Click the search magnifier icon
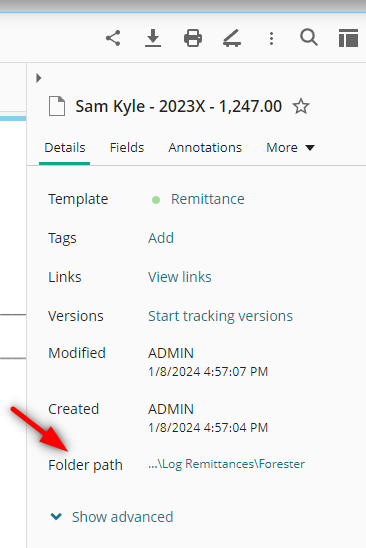The height and width of the screenshot is (548, 366). click(309, 37)
